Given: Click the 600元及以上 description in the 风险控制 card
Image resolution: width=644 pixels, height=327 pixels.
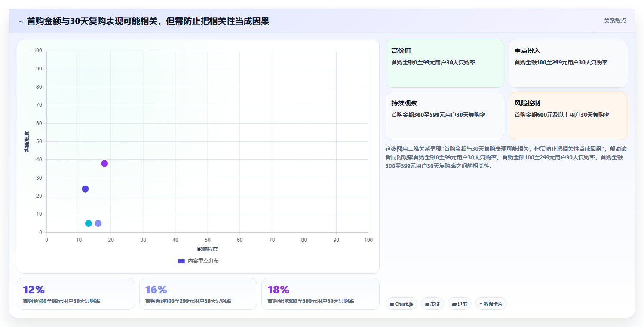Looking at the screenshot, I should click(x=562, y=115).
